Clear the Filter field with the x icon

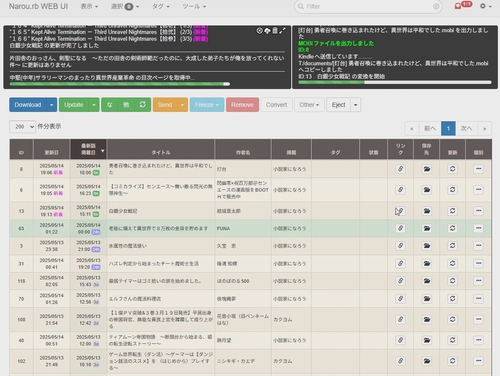coord(436,6)
